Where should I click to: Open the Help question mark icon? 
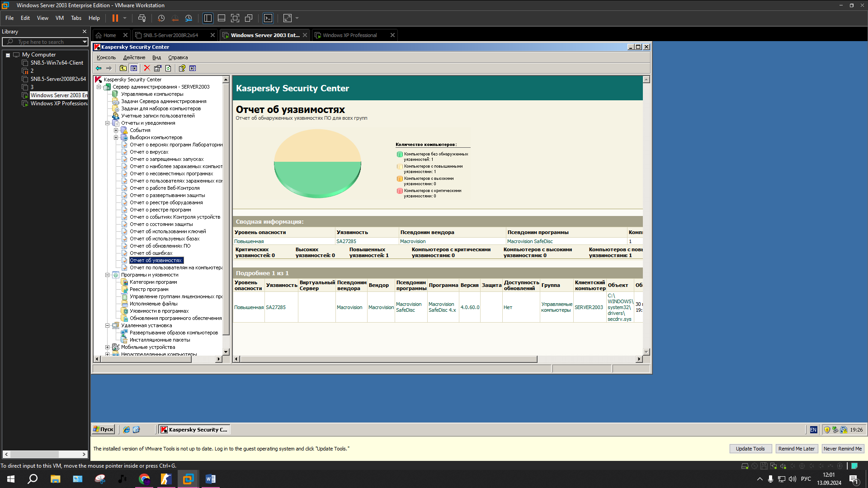182,68
